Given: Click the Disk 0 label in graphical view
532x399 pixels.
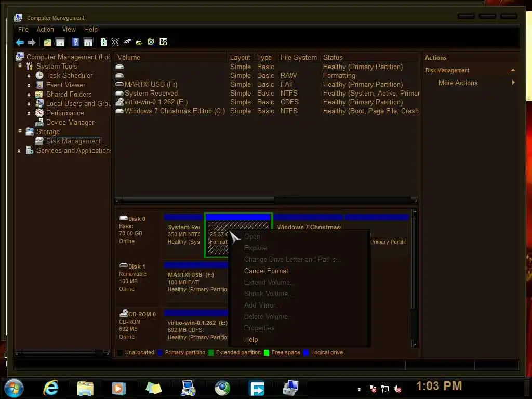Looking at the screenshot, I should coord(137,219).
